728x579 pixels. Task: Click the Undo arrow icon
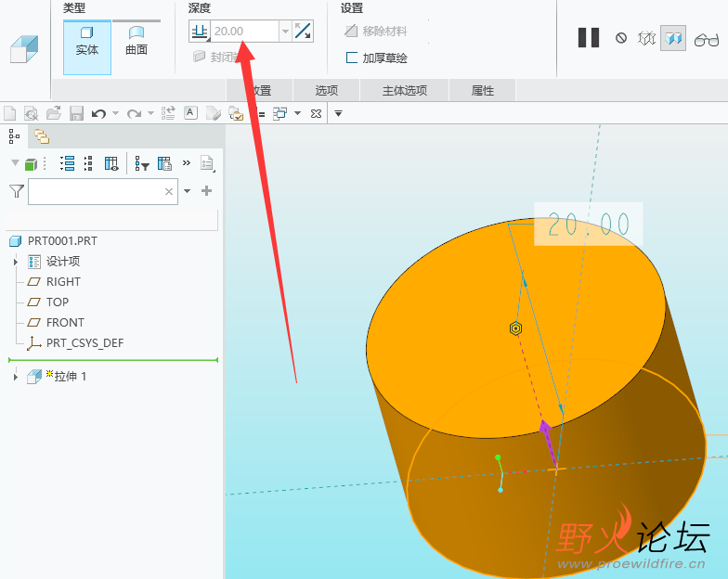pos(98,113)
